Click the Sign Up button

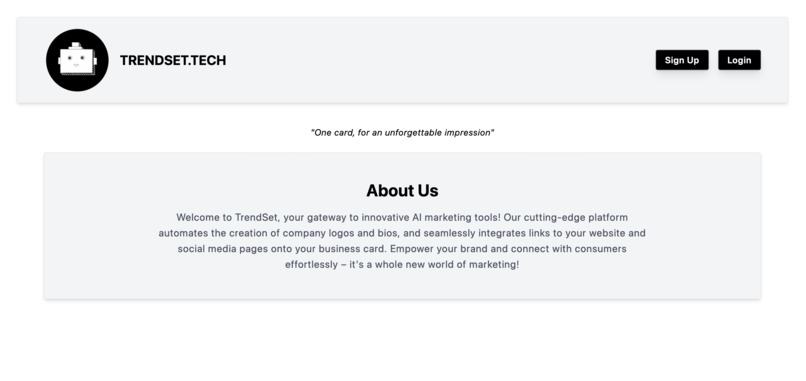(682, 60)
